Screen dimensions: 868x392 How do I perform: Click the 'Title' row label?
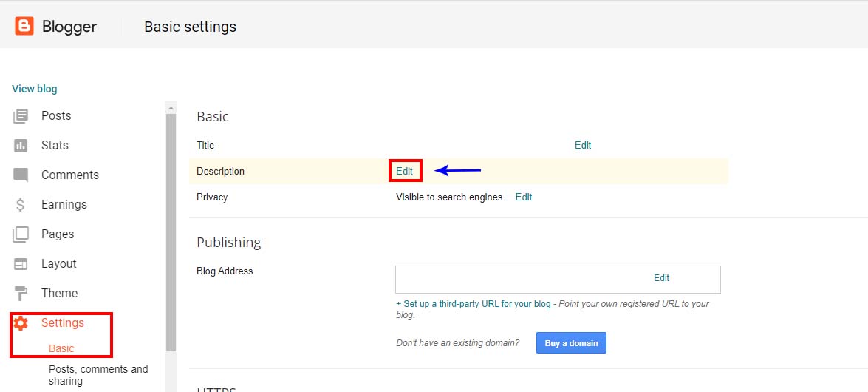coord(205,145)
